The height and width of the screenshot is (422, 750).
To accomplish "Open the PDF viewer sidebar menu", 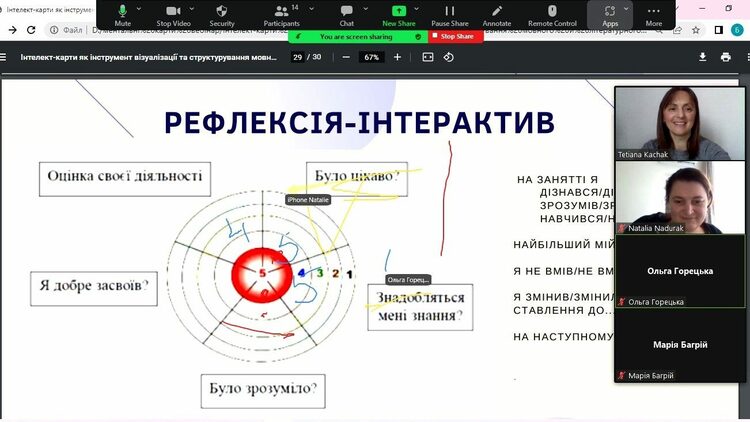I will click(x=7, y=57).
